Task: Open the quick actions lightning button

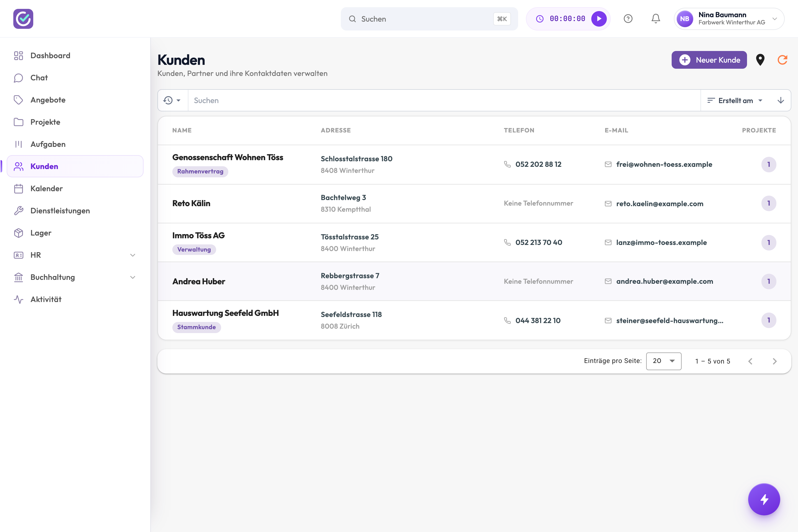Action: click(x=764, y=499)
